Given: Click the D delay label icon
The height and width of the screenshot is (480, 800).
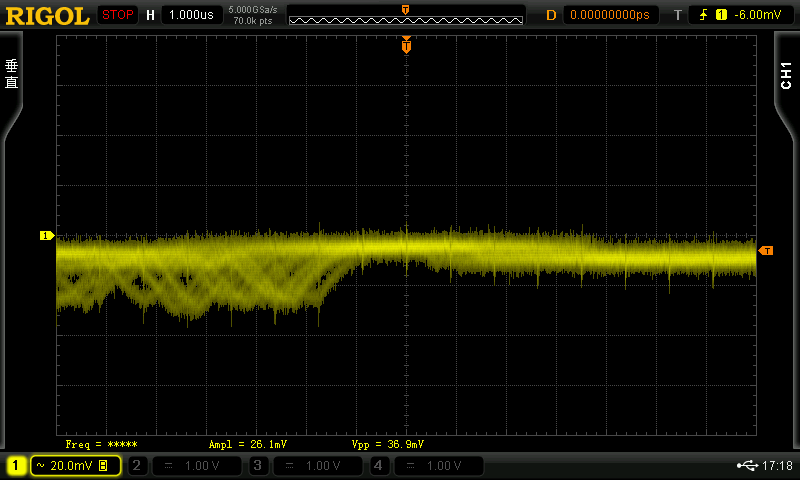Looking at the screenshot, I should (x=551, y=15).
